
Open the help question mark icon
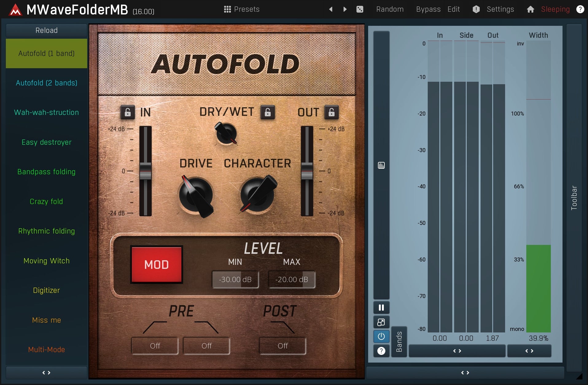[x=580, y=9]
